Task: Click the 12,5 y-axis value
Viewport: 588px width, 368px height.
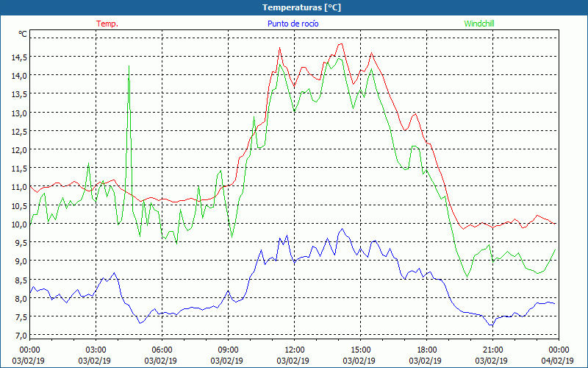Action: [x=18, y=131]
